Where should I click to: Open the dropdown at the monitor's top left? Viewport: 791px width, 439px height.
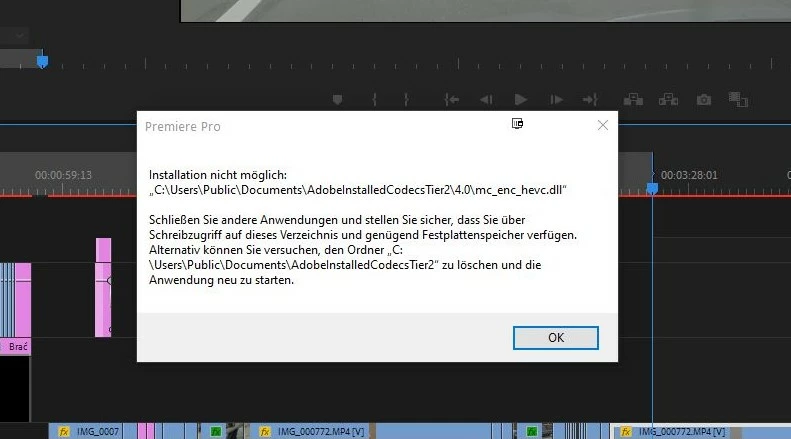[x=20, y=35]
